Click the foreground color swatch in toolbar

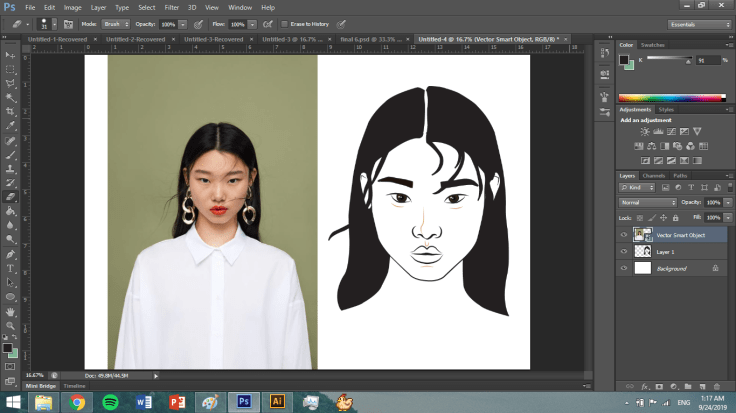click(8, 347)
